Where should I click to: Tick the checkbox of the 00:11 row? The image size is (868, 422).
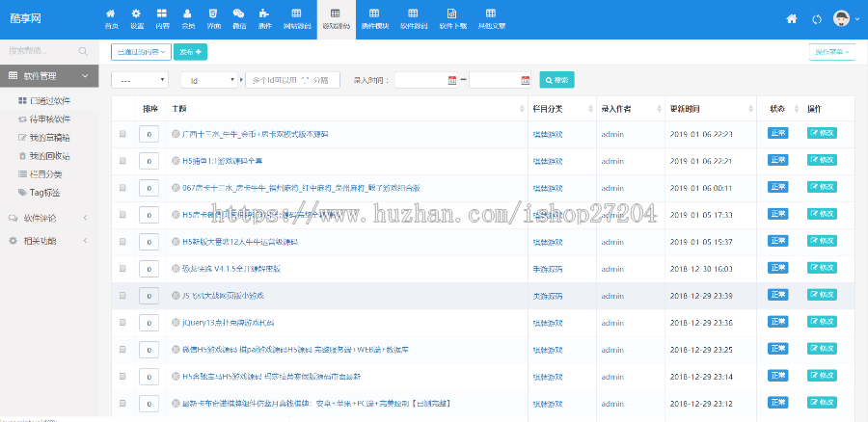point(122,188)
